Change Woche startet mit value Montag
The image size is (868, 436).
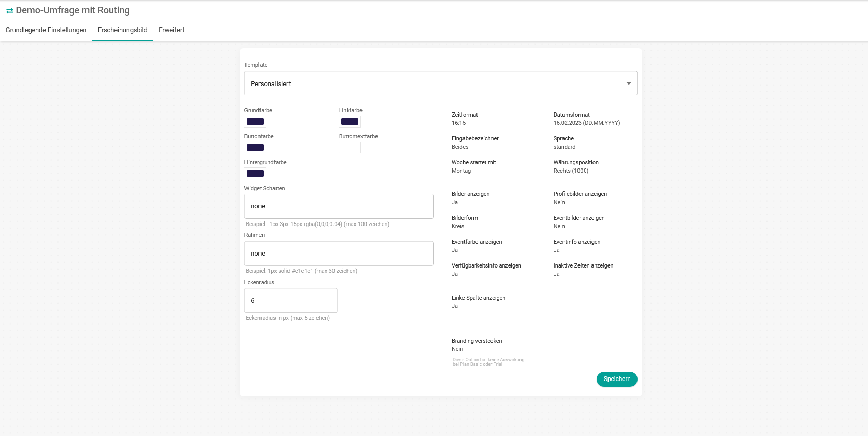(x=461, y=171)
